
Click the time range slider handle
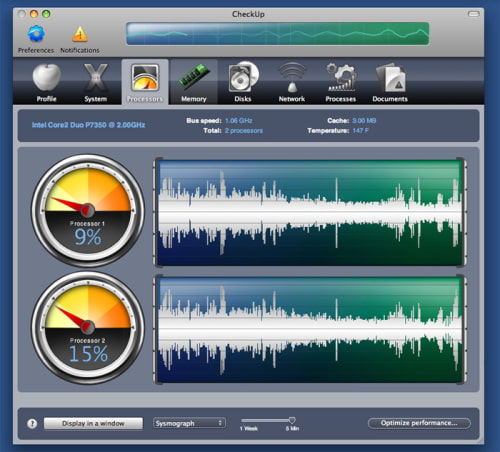292,420
